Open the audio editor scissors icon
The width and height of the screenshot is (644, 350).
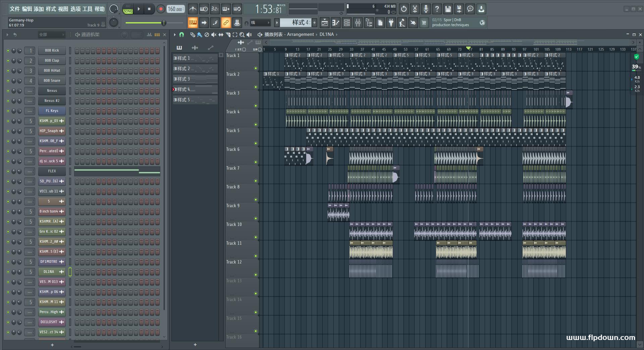[415, 9]
